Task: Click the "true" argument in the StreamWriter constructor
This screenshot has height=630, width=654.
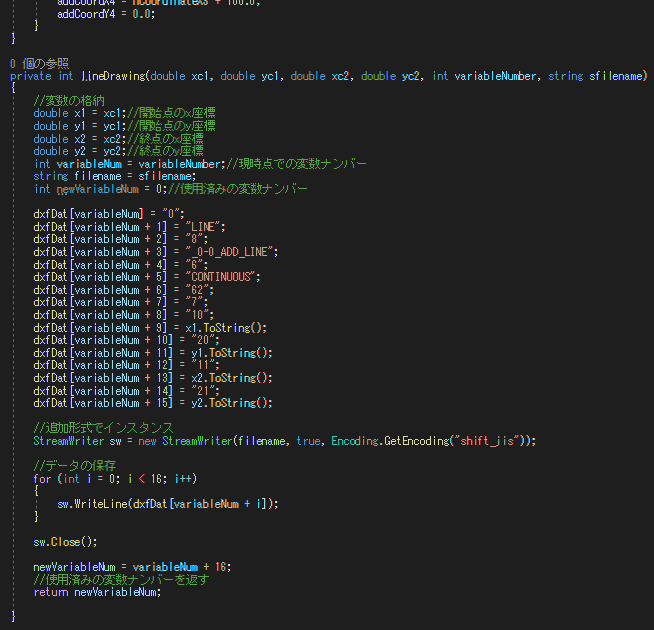Action: (x=308, y=441)
